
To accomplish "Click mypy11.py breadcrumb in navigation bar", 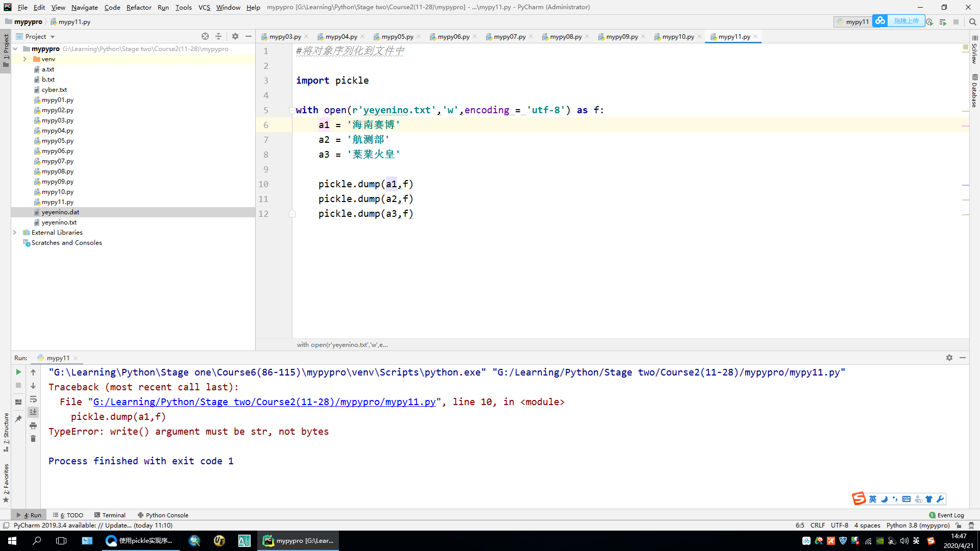I will (70, 22).
